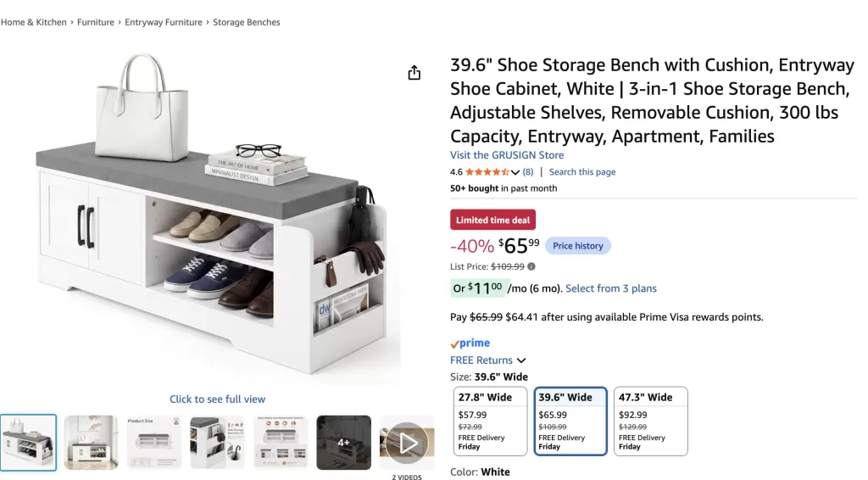Select the 47.3" Wide size option

point(651,421)
